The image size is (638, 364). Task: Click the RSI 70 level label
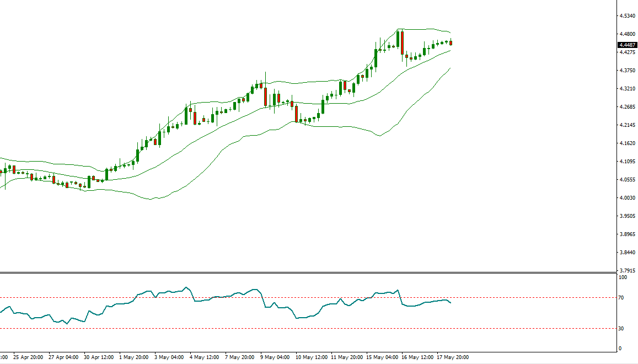[621, 298]
